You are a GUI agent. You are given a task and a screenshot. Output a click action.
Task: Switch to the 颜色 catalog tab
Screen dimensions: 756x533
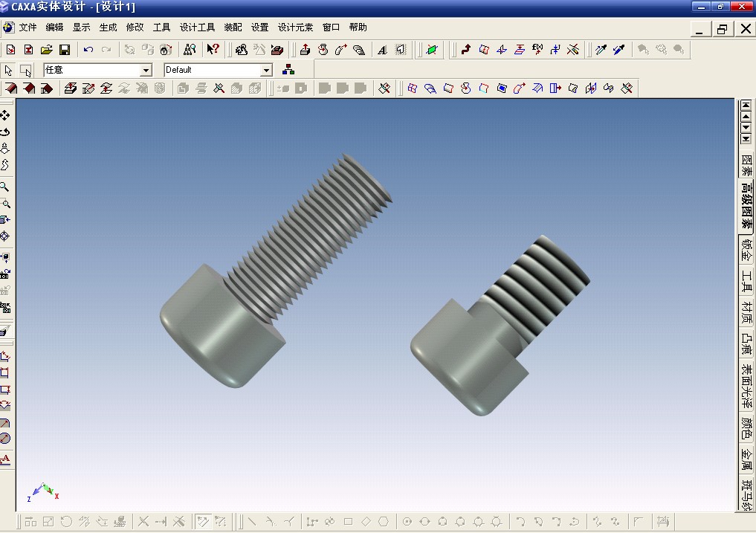pyautogui.click(x=746, y=428)
